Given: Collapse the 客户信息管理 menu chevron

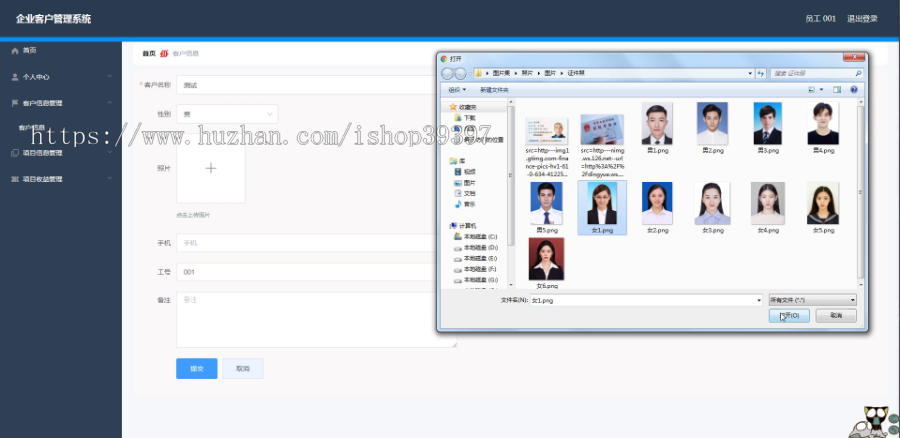Looking at the screenshot, I should coord(110,103).
